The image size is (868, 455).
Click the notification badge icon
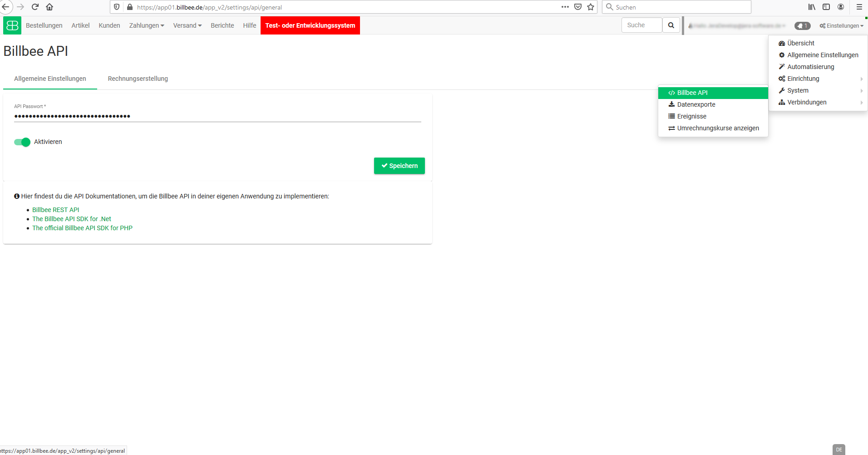(802, 26)
